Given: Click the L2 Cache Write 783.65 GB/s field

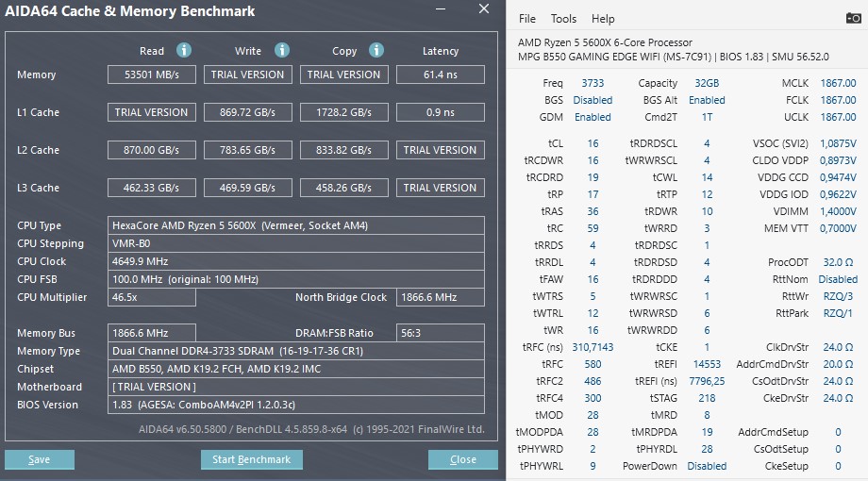Looking at the screenshot, I should (248, 150).
